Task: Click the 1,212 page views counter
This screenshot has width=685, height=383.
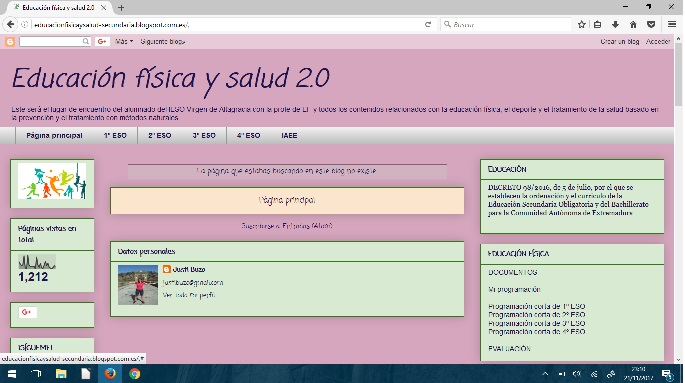Action: [33, 276]
